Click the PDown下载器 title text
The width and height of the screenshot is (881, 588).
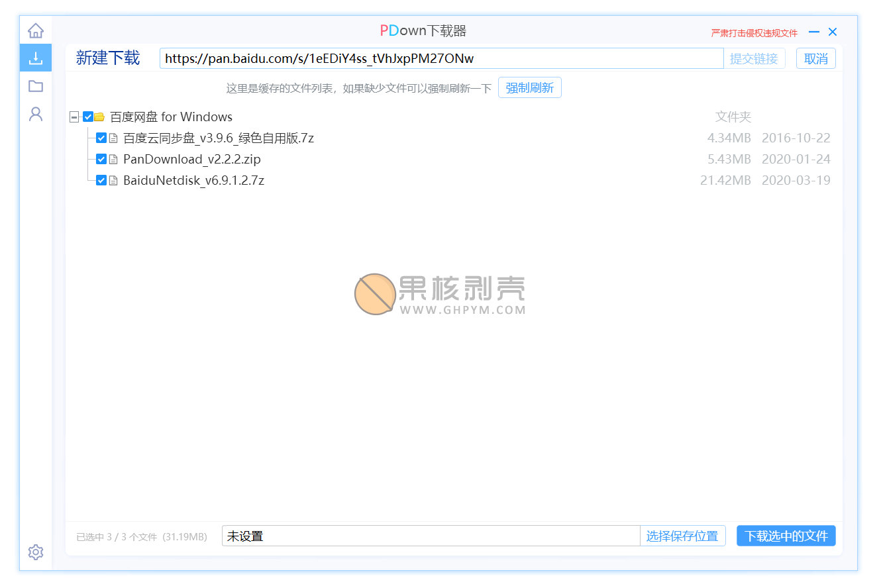click(x=423, y=31)
